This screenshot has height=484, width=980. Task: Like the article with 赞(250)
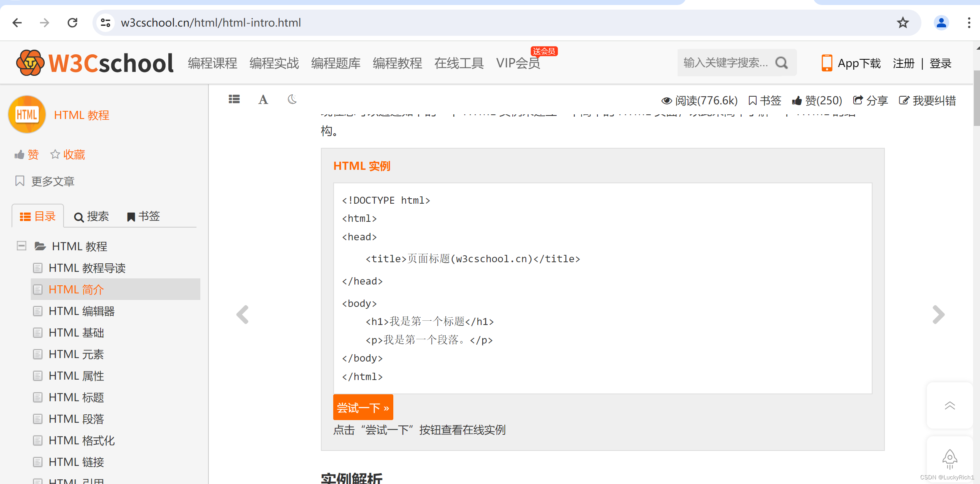click(x=817, y=100)
